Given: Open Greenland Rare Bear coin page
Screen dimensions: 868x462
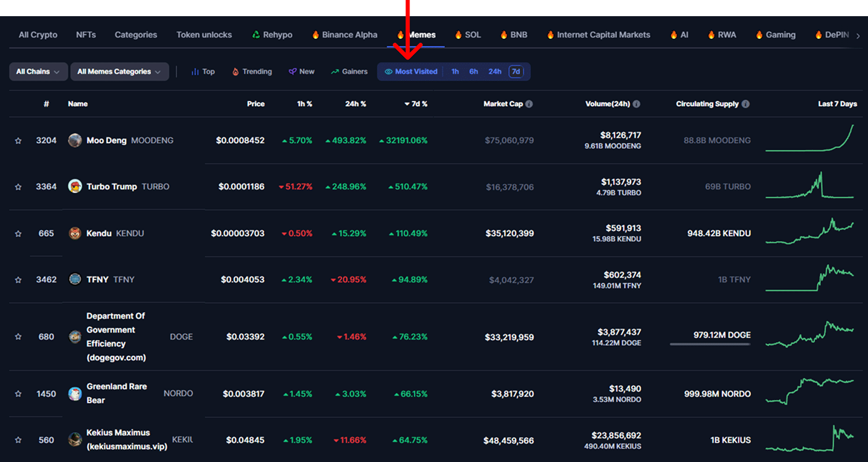Looking at the screenshot, I should [x=117, y=393].
